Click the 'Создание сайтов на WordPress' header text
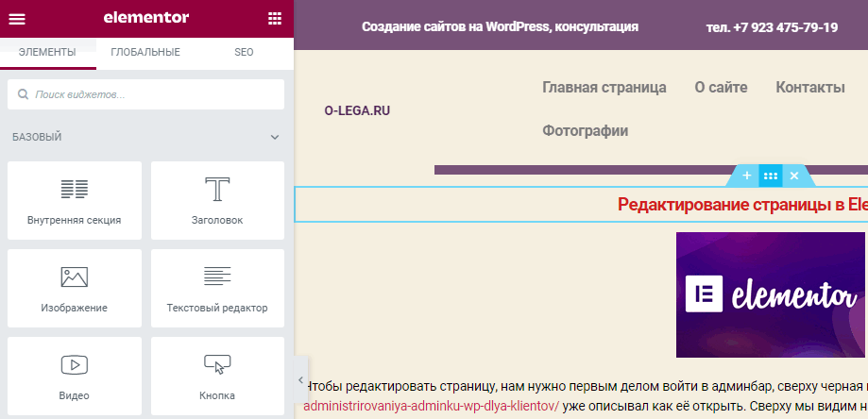This screenshot has width=868, height=419. pyautogui.click(x=500, y=26)
